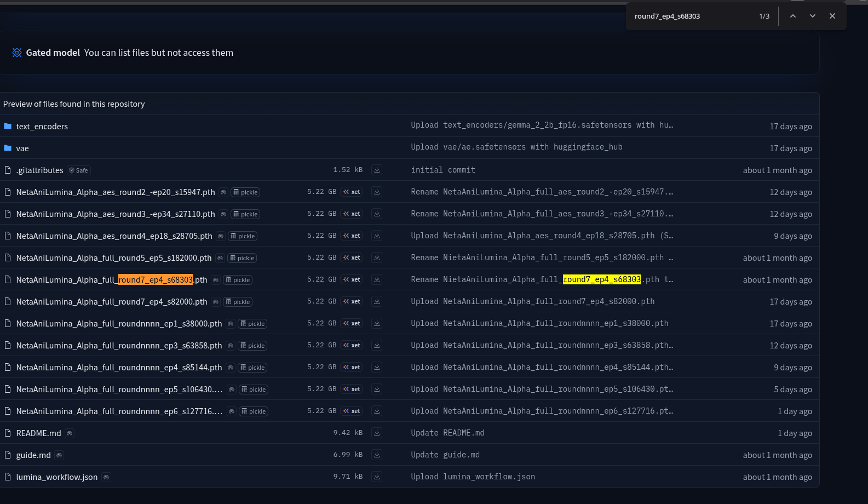This screenshot has height=504, width=868.
Task: Open commit 'Upload vae/ae.safetensors with huggingface_hub'
Action: coord(516,147)
